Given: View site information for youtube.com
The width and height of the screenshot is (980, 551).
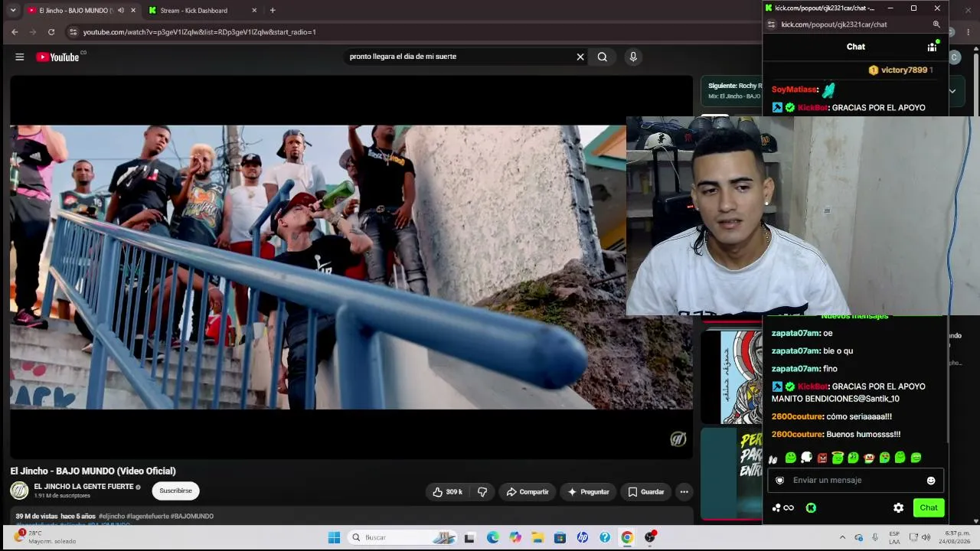Looking at the screenshot, I should [73, 32].
